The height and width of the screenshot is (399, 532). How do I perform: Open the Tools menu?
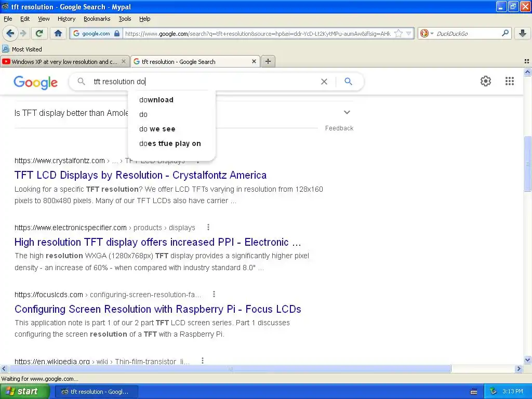click(x=125, y=19)
